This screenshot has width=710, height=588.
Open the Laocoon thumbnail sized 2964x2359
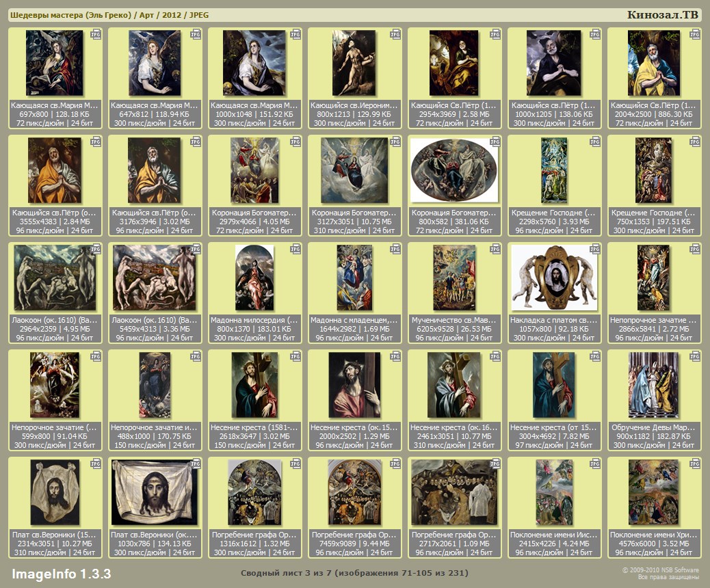click(54, 278)
